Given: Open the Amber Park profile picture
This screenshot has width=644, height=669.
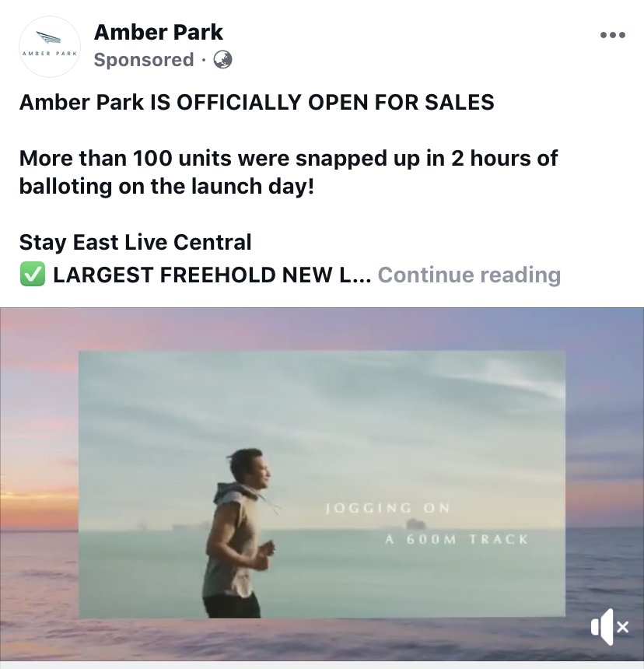Looking at the screenshot, I should click(50, 47).
